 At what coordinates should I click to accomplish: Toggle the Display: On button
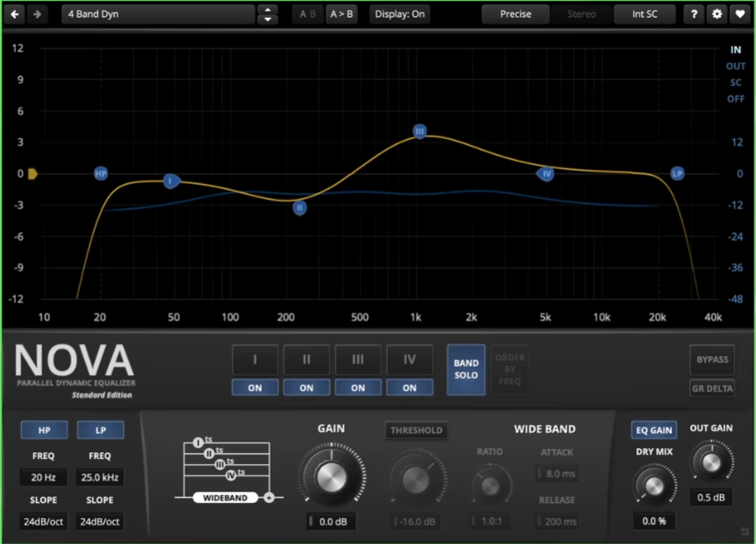399,14
